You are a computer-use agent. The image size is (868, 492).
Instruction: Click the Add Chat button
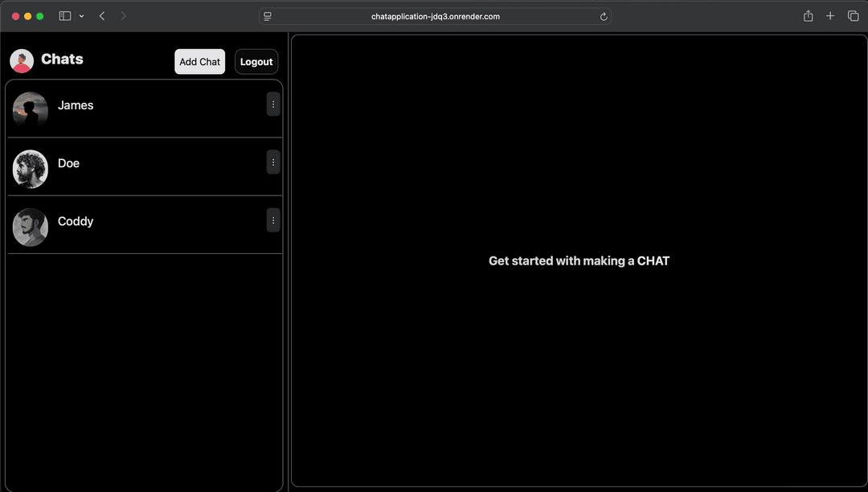click(200, 61)
